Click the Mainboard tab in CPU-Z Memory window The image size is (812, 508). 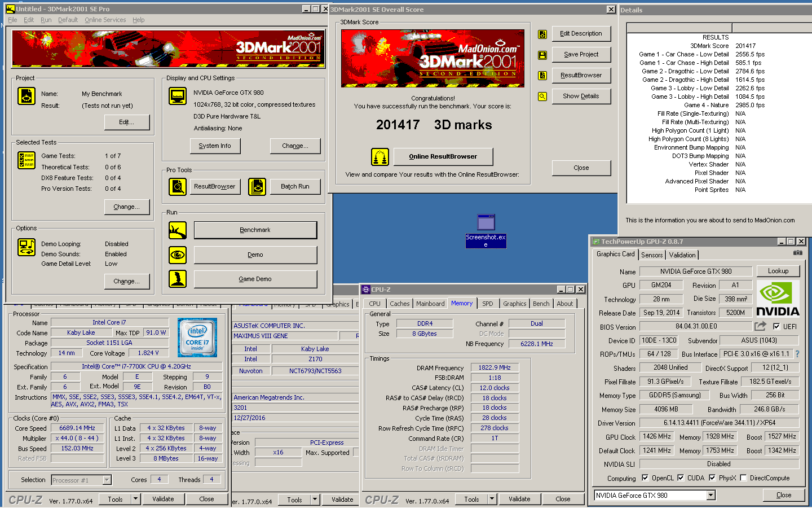coord(430,304)
